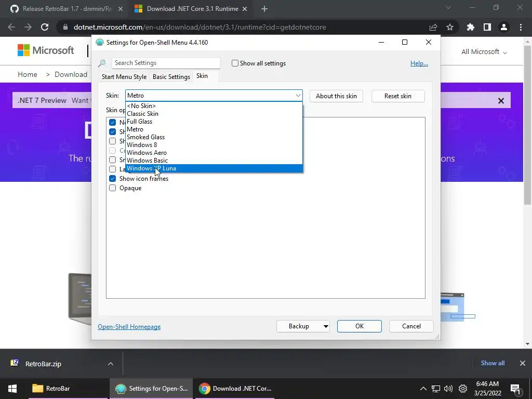Show hidden system tray icons
This screenshot has height=399, width=532.
click(423, 389)
